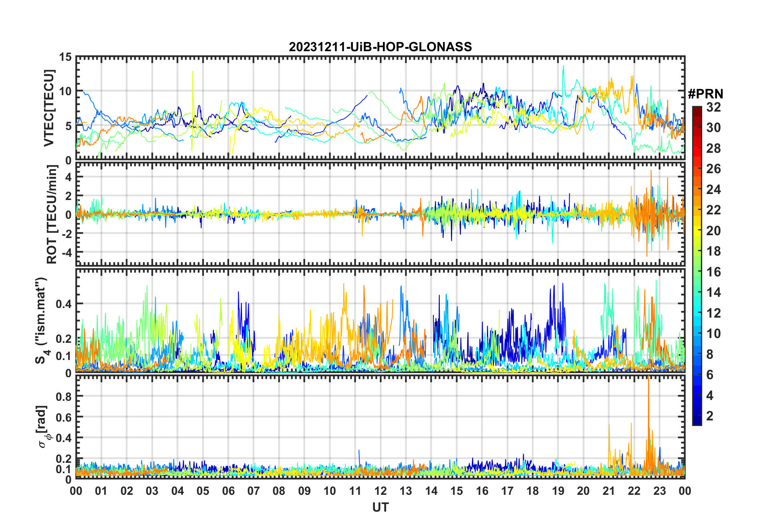Select the "-4" tick on ROT axis

click(66, 252)
